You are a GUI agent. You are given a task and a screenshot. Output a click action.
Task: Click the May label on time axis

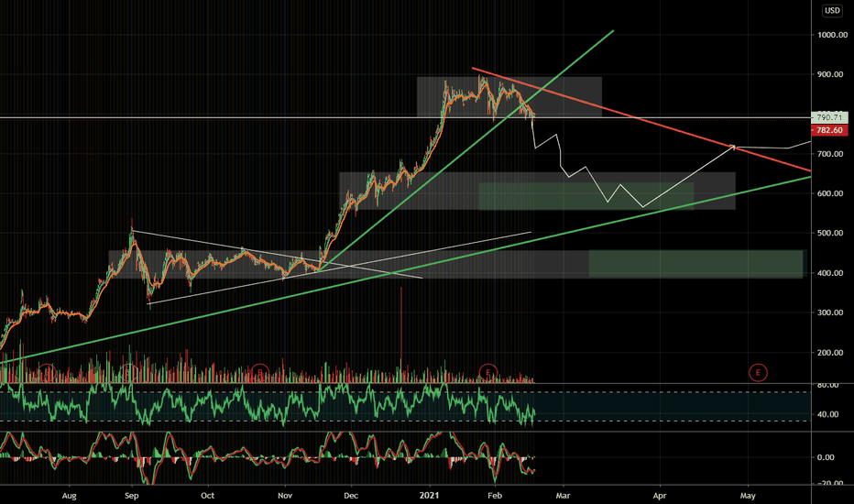tap(748, 496)
